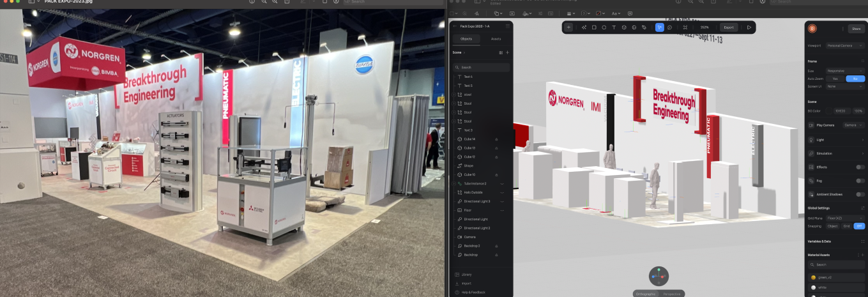Open the hamburger menu in Objects panel
868x297 pixels.
(508, 26)
